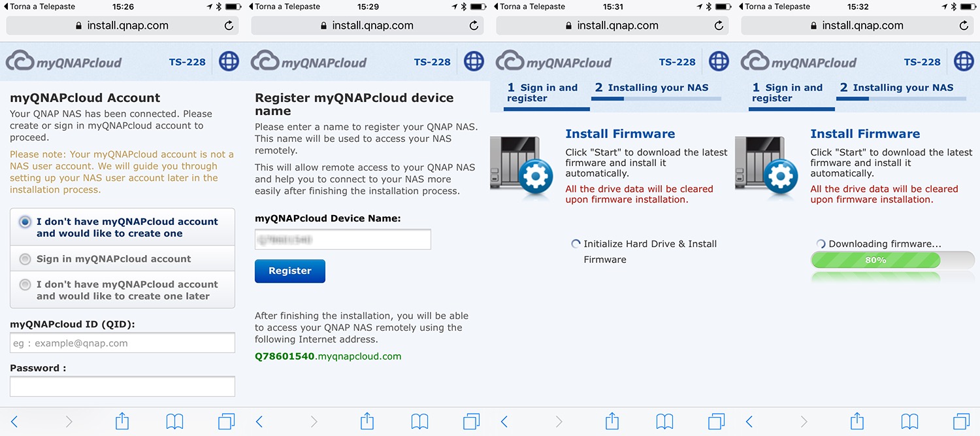Show open tabs on the 15:32 screen
This screenshot has width=980, height=436.
[962, 422]
